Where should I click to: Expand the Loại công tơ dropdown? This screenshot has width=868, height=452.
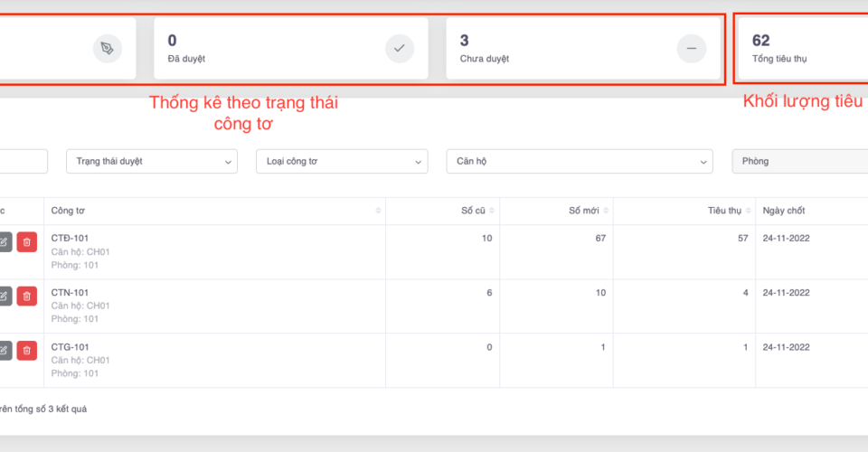341,161
